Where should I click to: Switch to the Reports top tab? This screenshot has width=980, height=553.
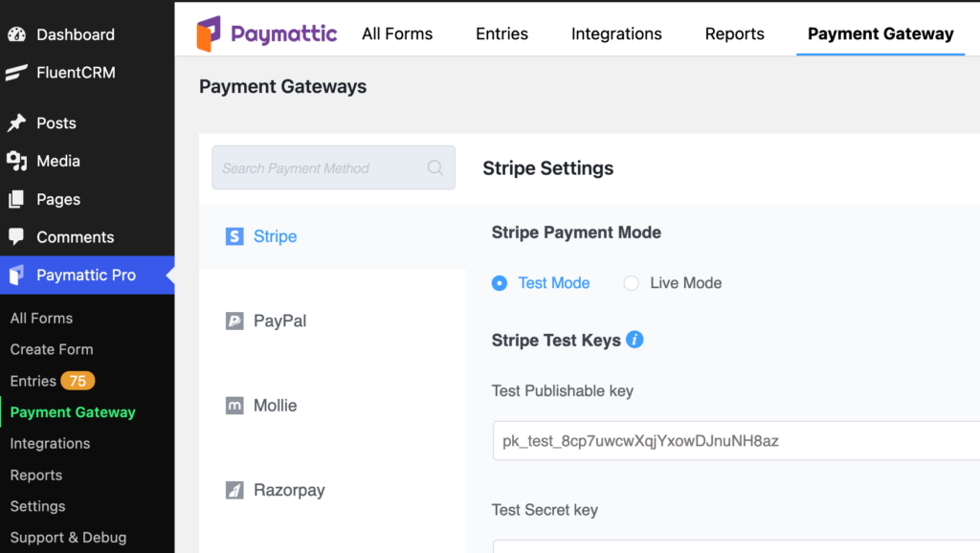point(734,33)
